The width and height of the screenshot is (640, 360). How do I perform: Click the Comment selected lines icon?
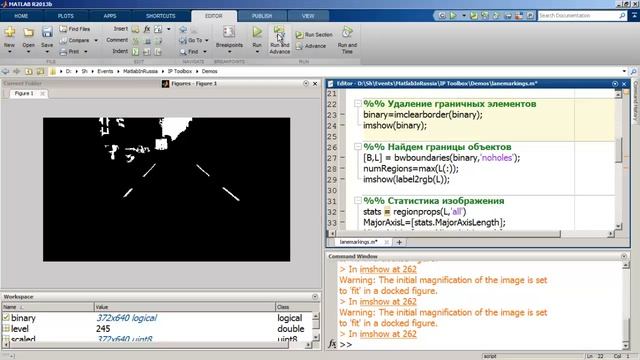coord(136,40)
